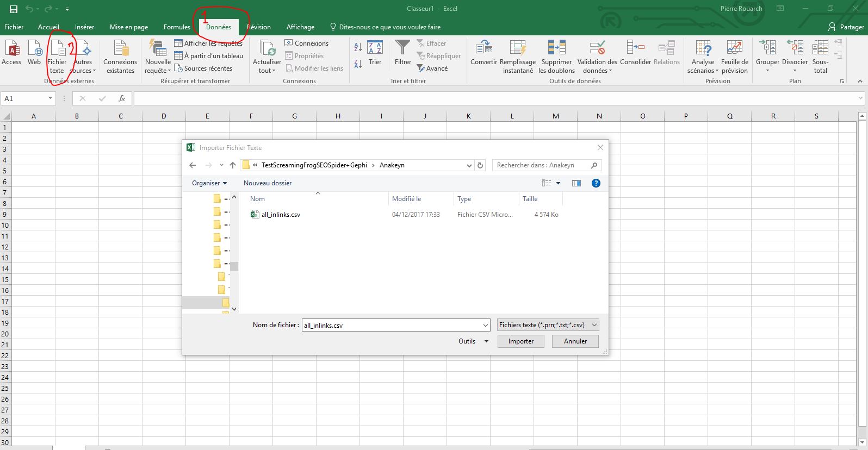Open help in the import dialog
The image size is (868, 450).
click(596, 183)
